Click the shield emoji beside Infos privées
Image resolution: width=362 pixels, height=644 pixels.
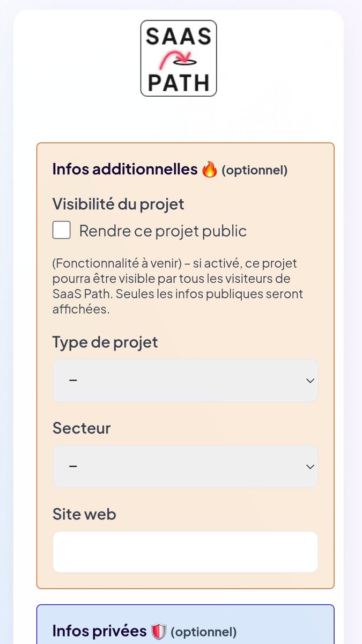coord(159,631)
